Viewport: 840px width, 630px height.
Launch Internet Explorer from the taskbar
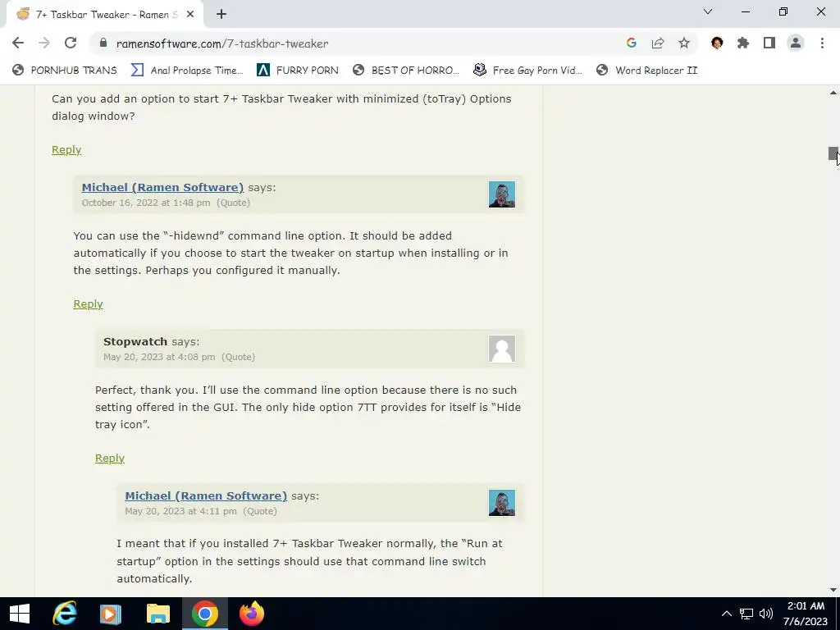click(x=65, y=614)
